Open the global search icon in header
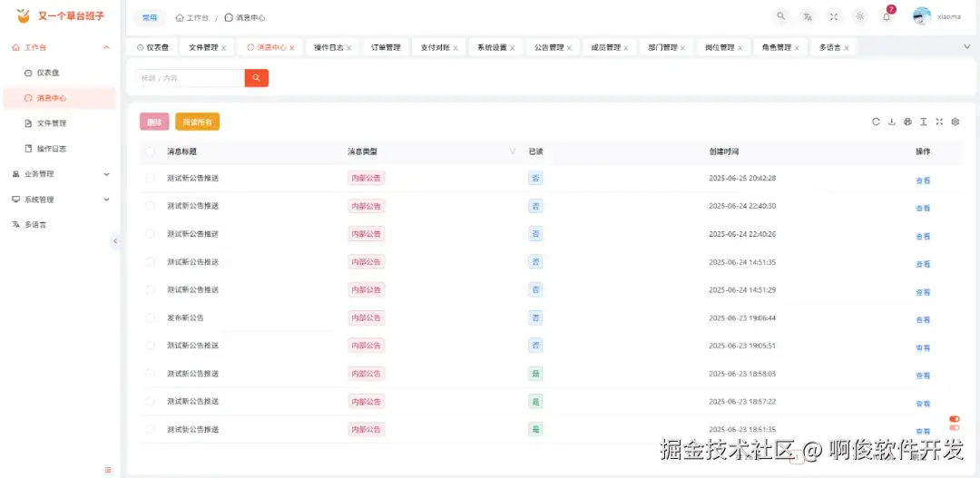 (780, 17)
